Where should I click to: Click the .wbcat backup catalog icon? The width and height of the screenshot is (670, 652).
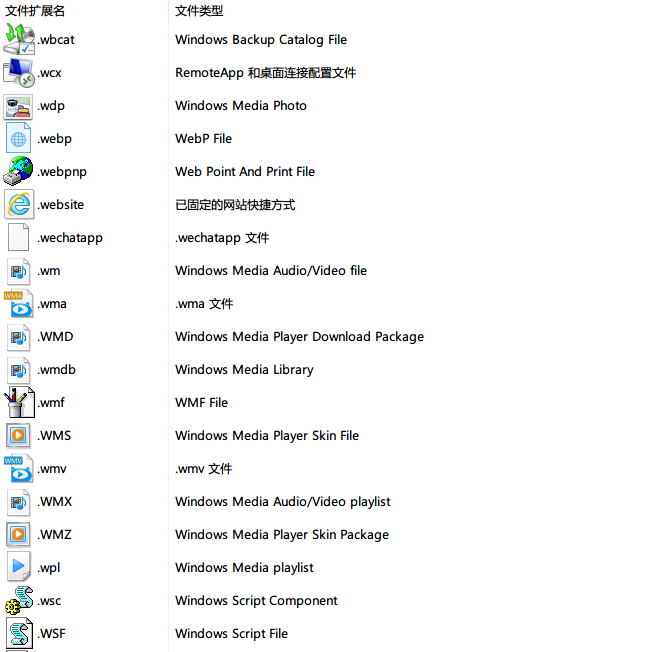pos(19,39)
